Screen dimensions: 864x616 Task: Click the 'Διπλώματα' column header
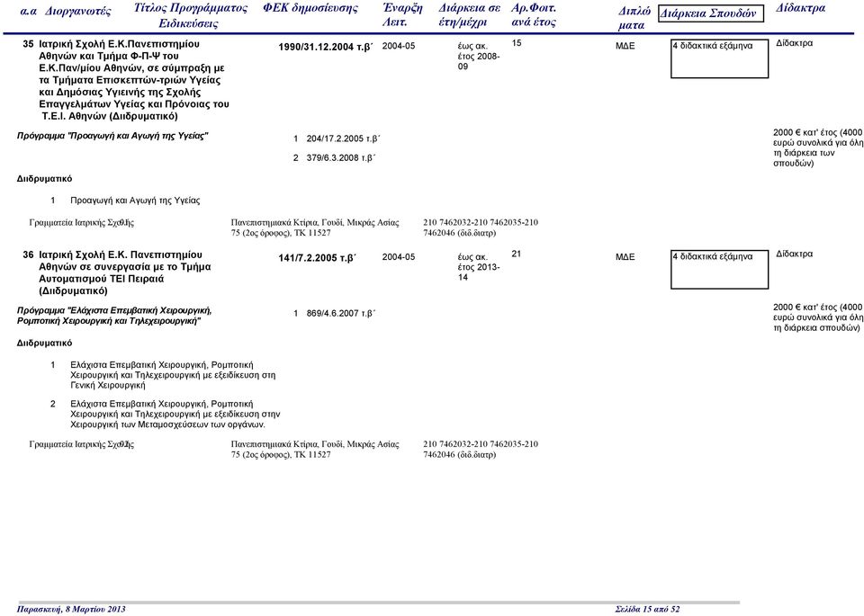pos(634,18)
